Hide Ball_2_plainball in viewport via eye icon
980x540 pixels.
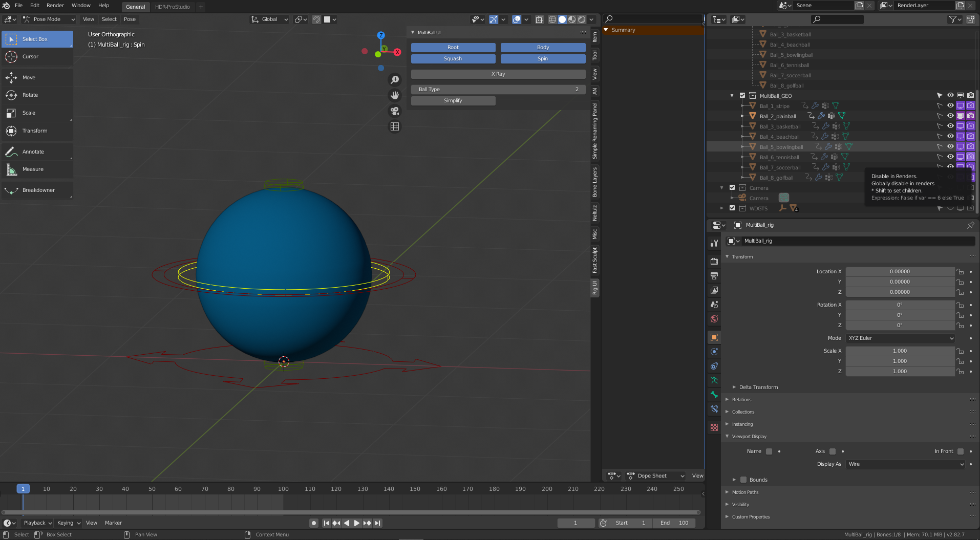[950, 116]
